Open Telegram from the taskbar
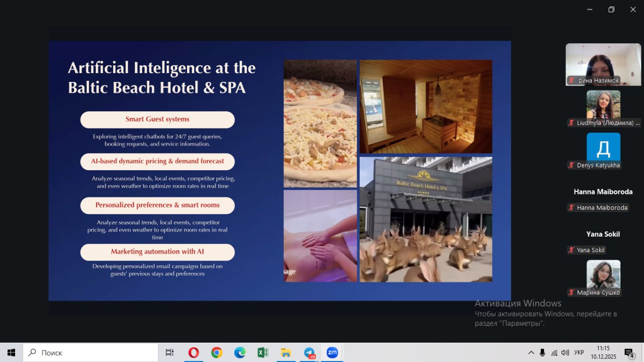The height and width of the screenshot is (362, 644). coord(309,352)
